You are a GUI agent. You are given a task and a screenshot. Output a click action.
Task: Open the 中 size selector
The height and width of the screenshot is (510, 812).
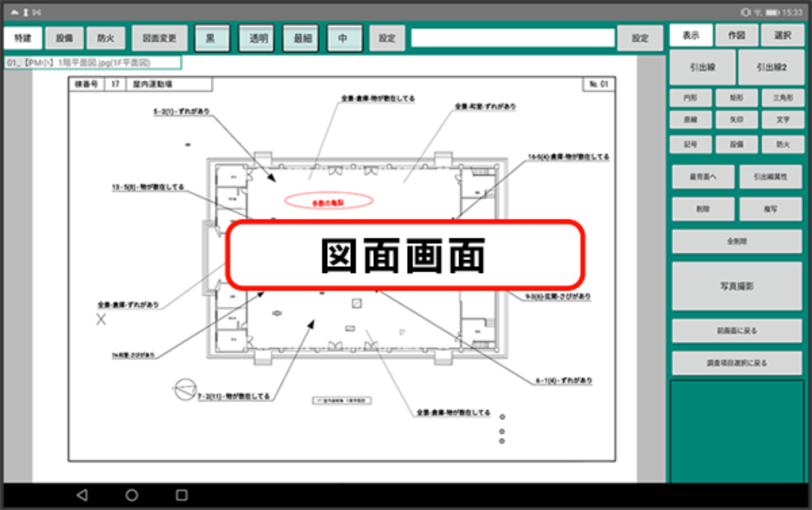(345, 38)
